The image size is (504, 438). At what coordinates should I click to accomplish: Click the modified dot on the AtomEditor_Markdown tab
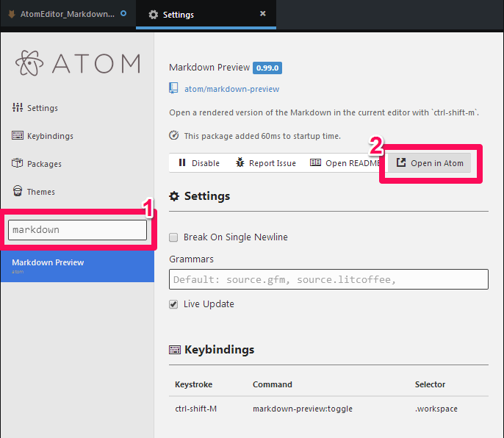(x=123, y=13)
